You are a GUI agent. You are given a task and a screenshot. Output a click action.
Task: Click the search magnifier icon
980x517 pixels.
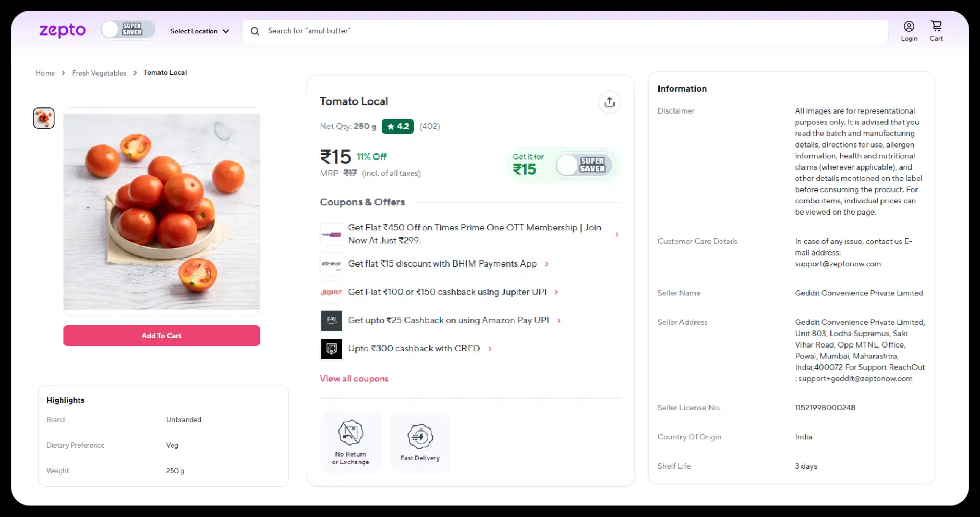[x=255, y=31]
